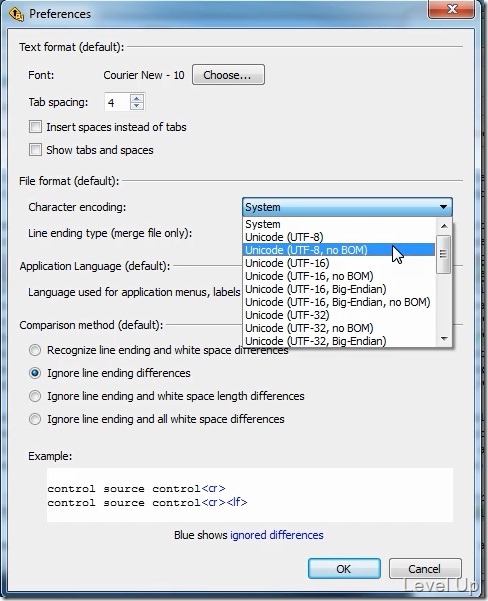The width and height of the screenshot is (488, 601).
Task: Click the encoding list scroll down arrow
Action: click(444, 338)
